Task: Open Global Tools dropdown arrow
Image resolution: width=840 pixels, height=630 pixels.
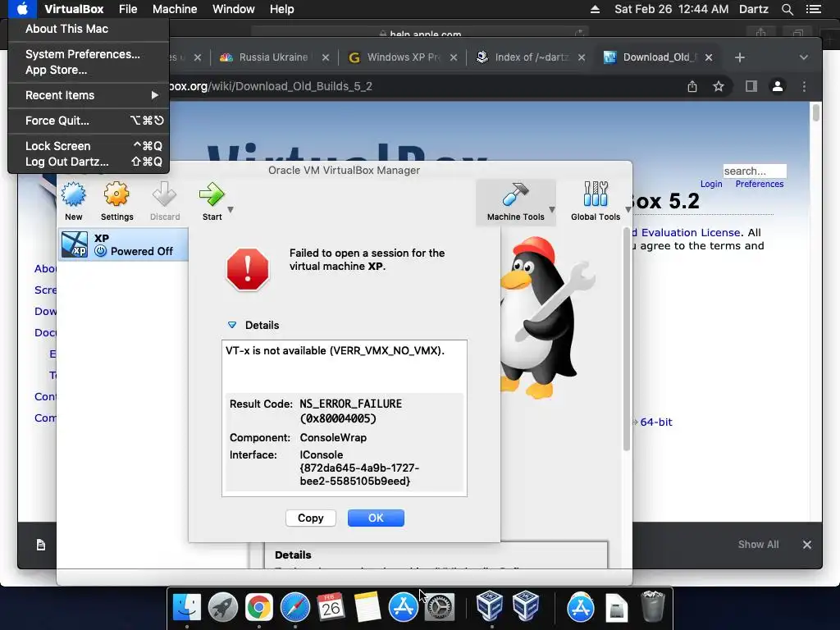Action: pos(628,209)
